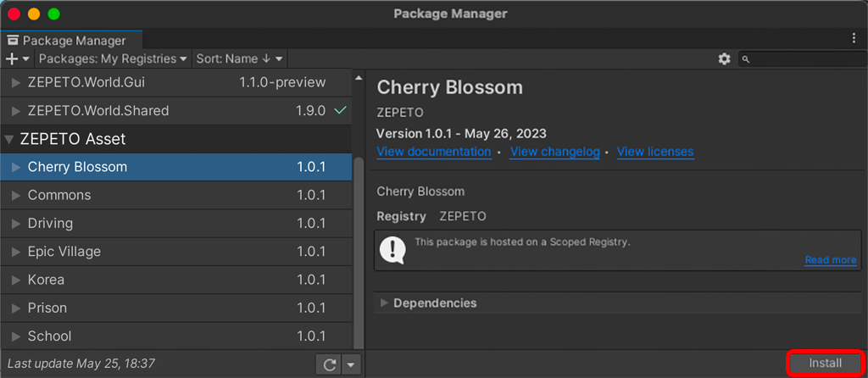Viewport: 868px width, 378px height.
Task: Click the exclamation info bubble icon
Action: [x=392, y=250]
